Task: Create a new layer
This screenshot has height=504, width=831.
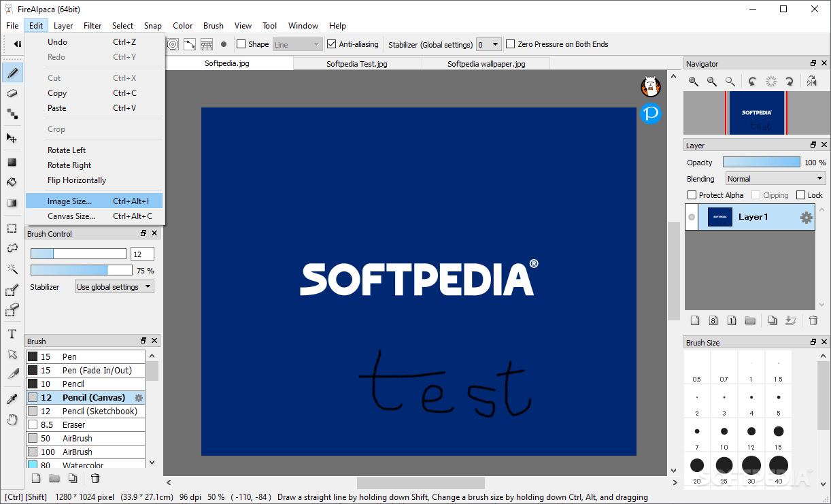Action: (x=695, y=320)
